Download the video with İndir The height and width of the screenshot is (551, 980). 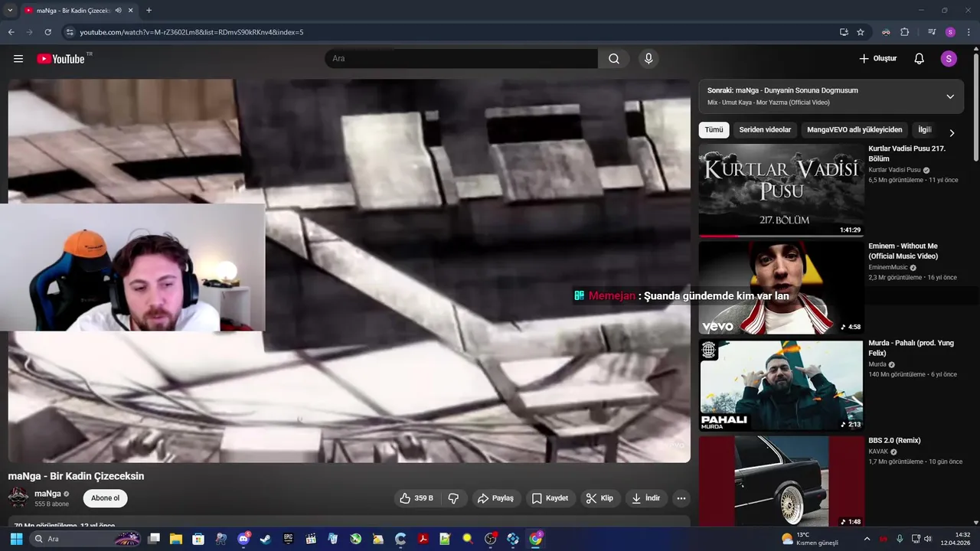645,498
